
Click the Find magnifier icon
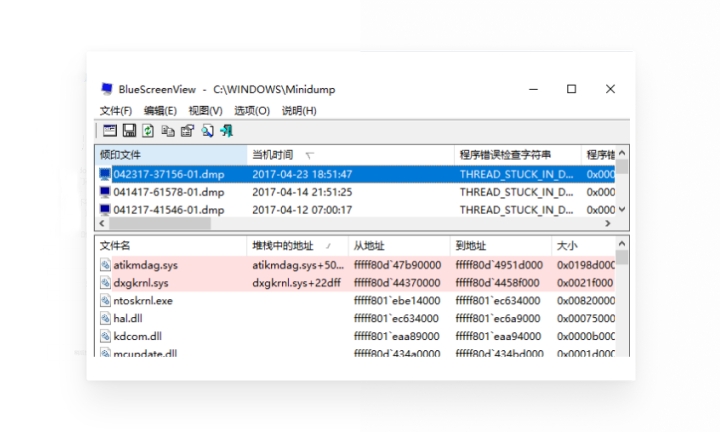pos(207,131)
